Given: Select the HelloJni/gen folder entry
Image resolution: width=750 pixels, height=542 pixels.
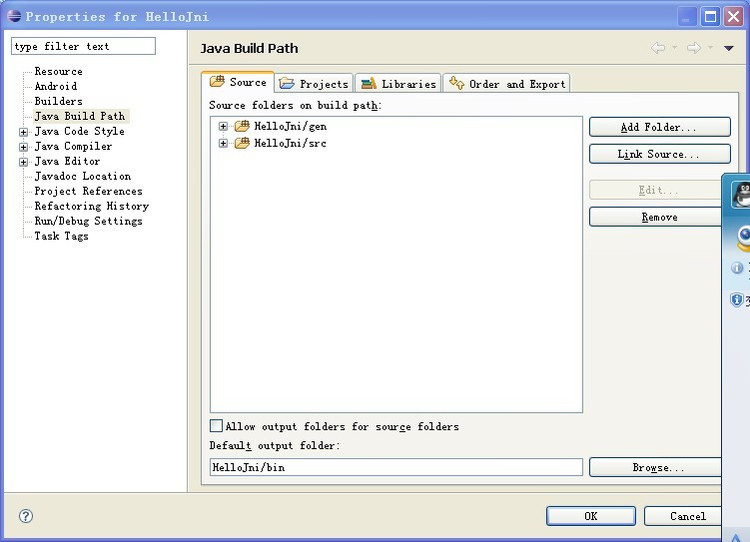Looking at the screenshot, I should (290, 126).
